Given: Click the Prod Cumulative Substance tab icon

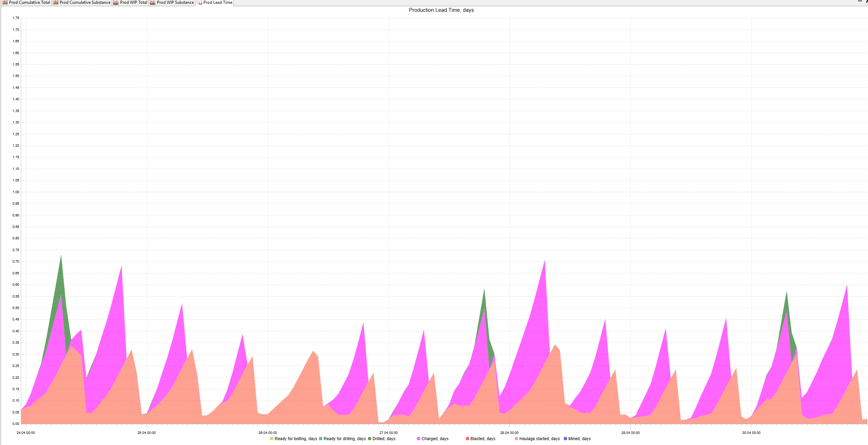Looking at the screenshot, I should (56, 2).
